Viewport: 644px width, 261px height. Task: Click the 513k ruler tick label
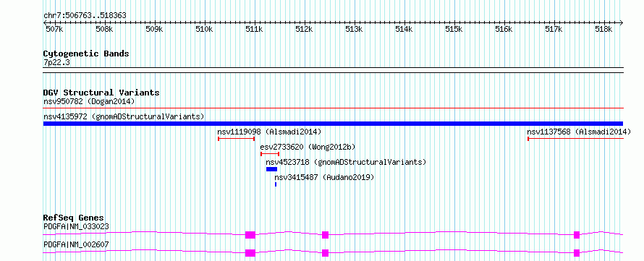coord(354,30)
